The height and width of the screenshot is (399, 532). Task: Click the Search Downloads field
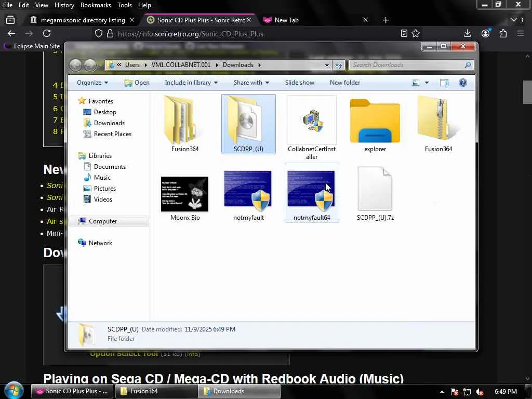point(411,65)
